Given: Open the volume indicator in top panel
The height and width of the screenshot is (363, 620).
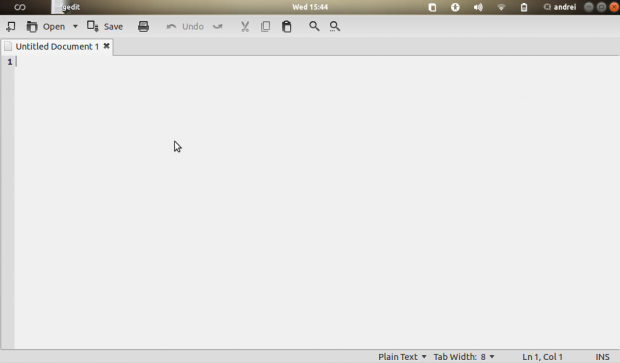Looking at the screenshot, I should (x=478, y=7).
